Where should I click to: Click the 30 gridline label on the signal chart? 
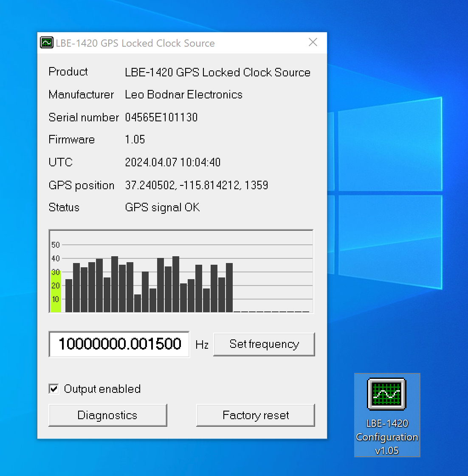[56, 272]
